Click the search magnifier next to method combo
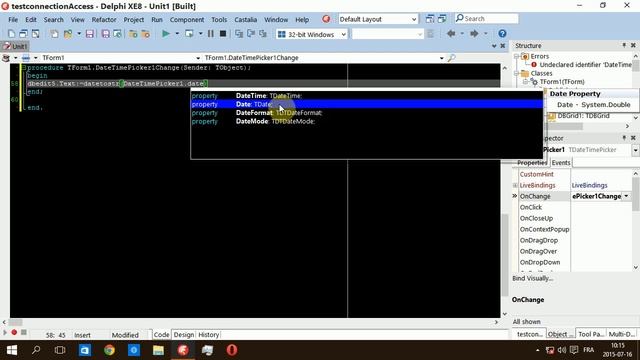This screenshot has width=640, height=360. [451, 58]
